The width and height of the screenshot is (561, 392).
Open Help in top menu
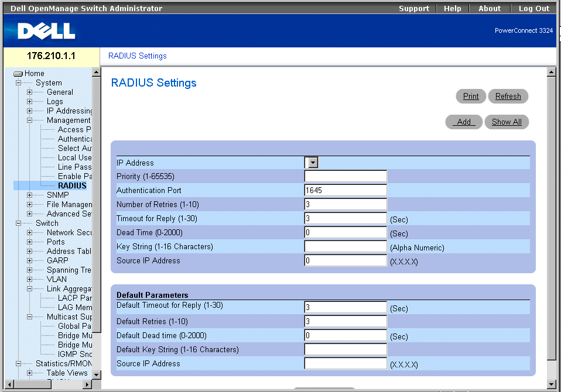pos(452,9)
